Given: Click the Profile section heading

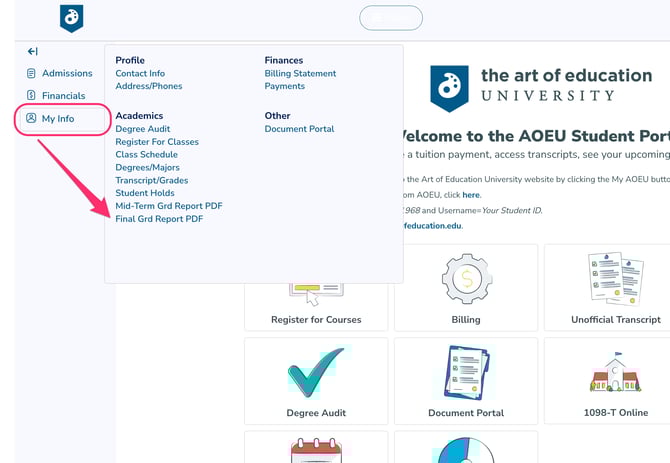Looking at the screenshot, I should point(130,60).
